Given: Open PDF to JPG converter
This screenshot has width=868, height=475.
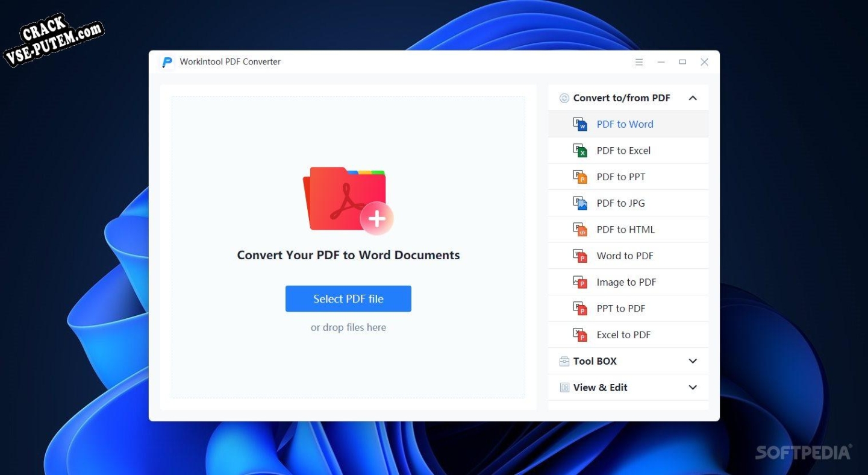Looking at the screenshot, I should click(628, 203).
